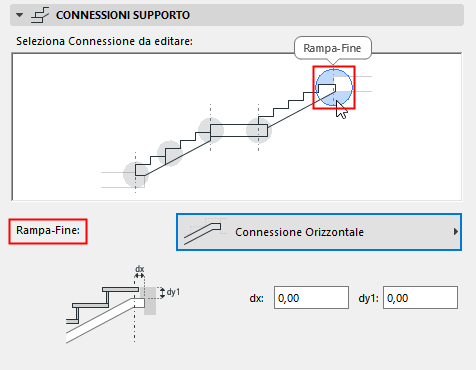Select the lower mid-flight connection circle
This screenshot has width=476, height=370.
click(170, 153)
